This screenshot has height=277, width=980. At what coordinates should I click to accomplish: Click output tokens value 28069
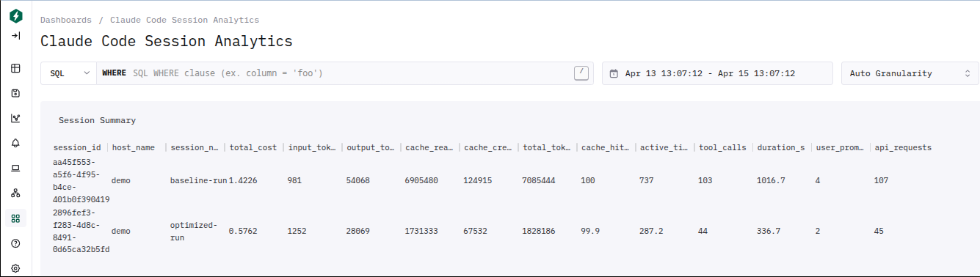point(358,231)
